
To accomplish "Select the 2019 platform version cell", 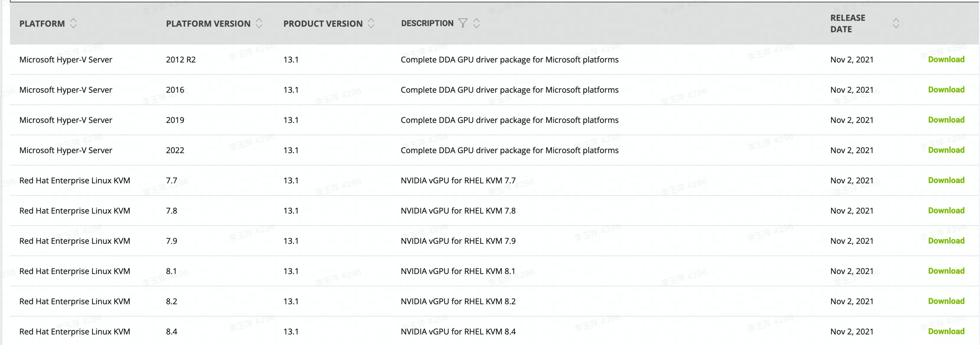I will (175, 120).
